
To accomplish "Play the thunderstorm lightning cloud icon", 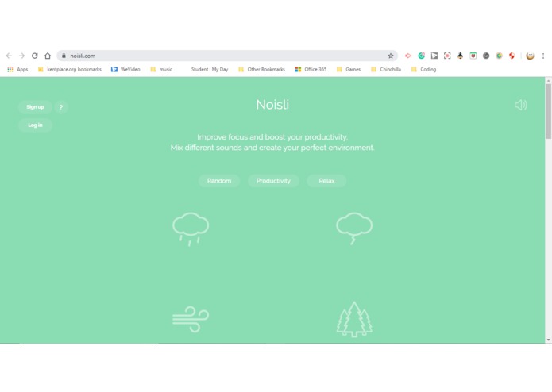I will tap(354, 229).
